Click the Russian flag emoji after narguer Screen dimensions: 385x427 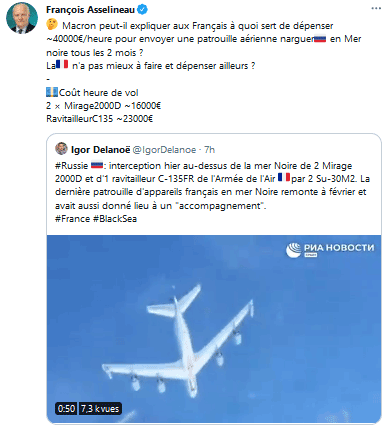320,39
